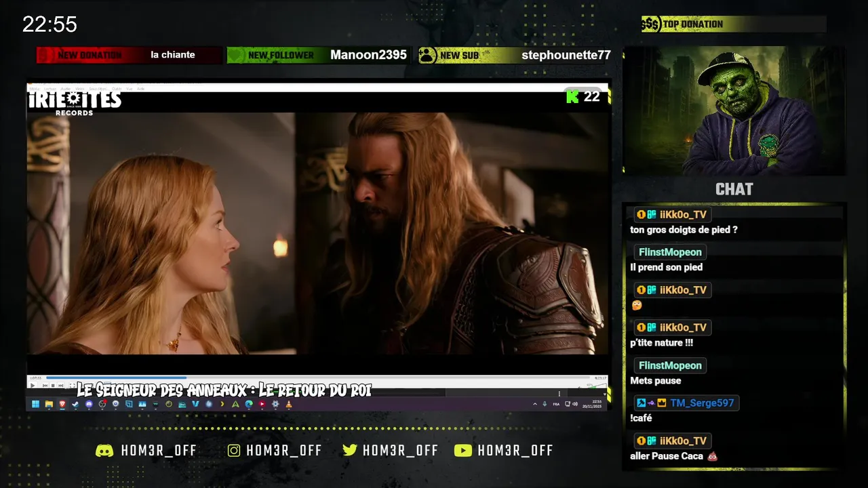This screenshot has height=488, width=868.
Task: Click chat message 'aller Pause Caca'
Action: tap(673, 456)
